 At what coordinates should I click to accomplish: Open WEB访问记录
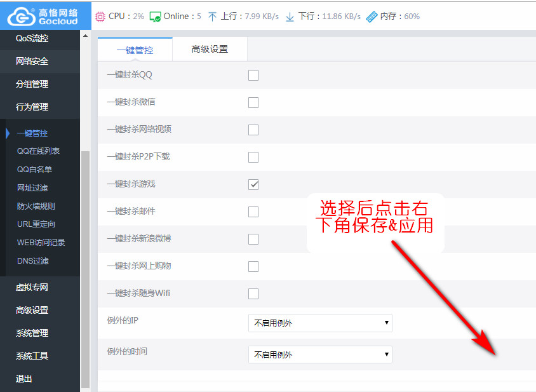[41, 243]
